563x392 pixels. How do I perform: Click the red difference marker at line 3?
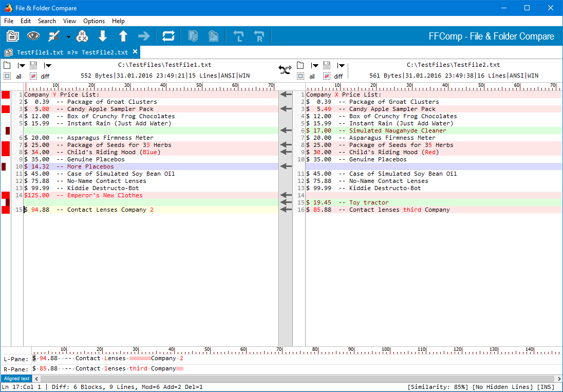point(6,109)
